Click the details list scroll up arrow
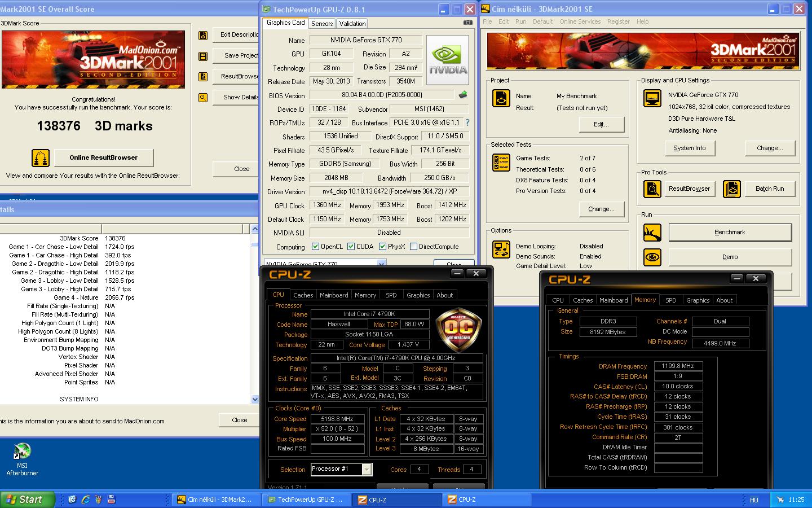Image resolution: width=812 pixels, height=508 pixels. [x=255, y=229]
